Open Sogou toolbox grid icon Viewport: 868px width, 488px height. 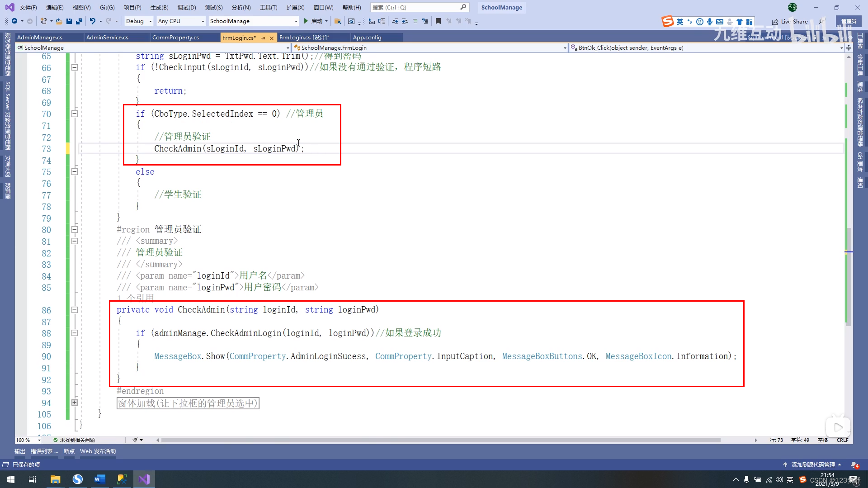750,22
